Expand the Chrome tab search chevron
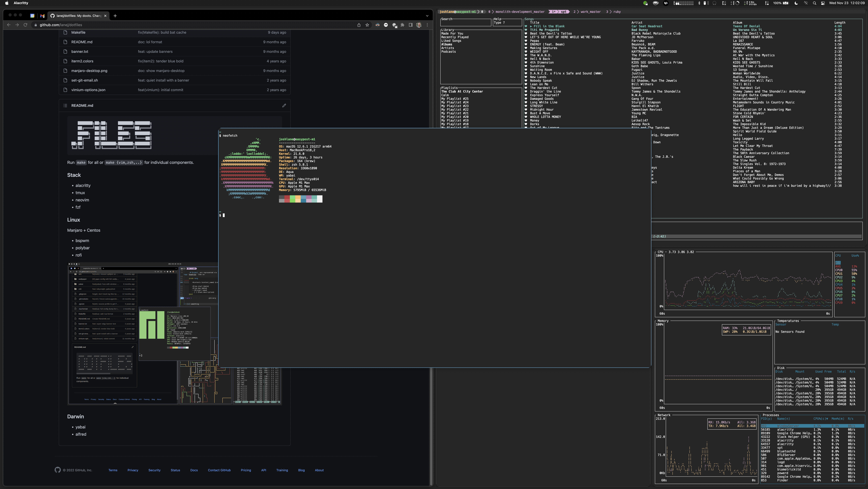 (427, 16)
